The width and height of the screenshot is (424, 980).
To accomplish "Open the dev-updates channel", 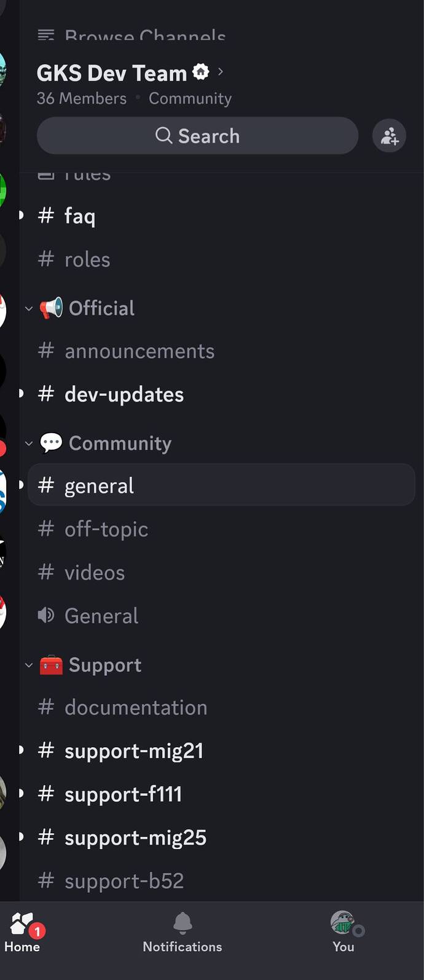I will [x=124, y=394].
